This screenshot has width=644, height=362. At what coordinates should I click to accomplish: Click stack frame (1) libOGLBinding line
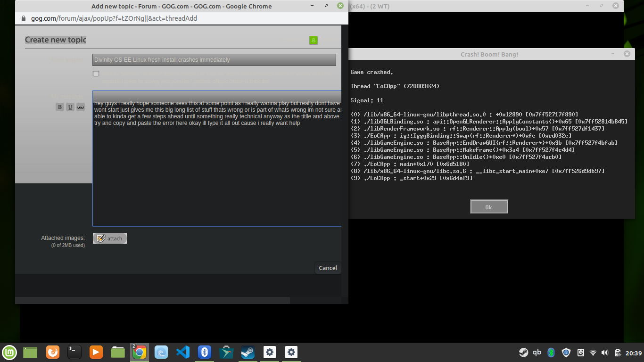[489, 122]
